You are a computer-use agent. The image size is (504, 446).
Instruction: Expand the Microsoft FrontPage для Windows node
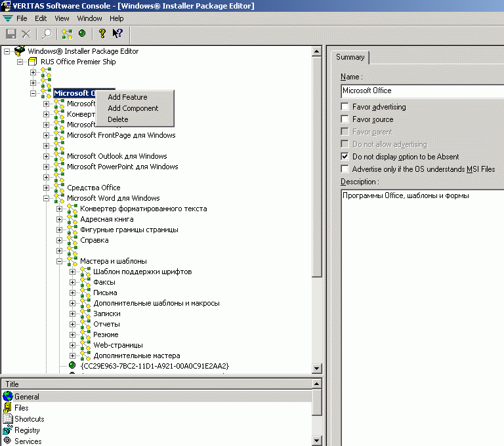pos(47,135)
